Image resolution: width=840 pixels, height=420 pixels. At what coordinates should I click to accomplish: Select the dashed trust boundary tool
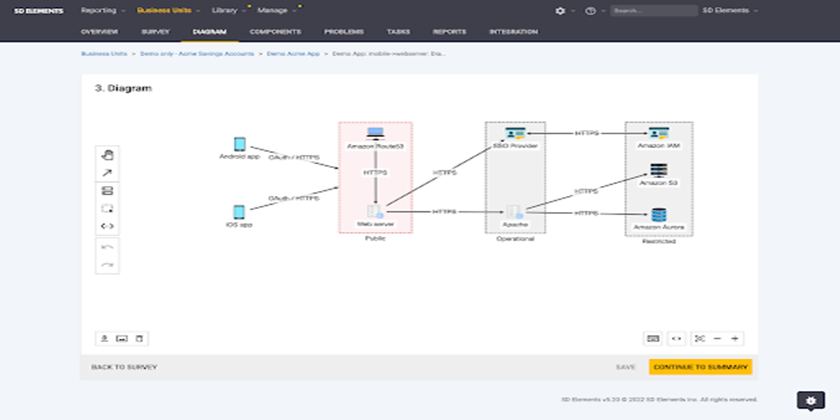coord(107,208)
